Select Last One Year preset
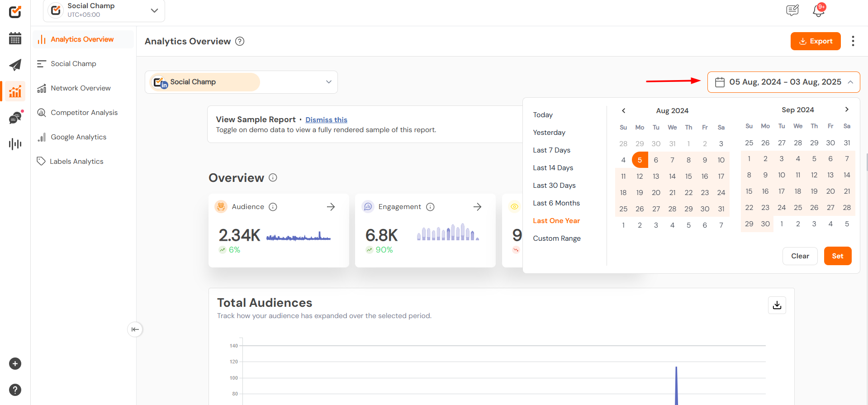This screenshot has height=405, width=868. pos(556,221)
